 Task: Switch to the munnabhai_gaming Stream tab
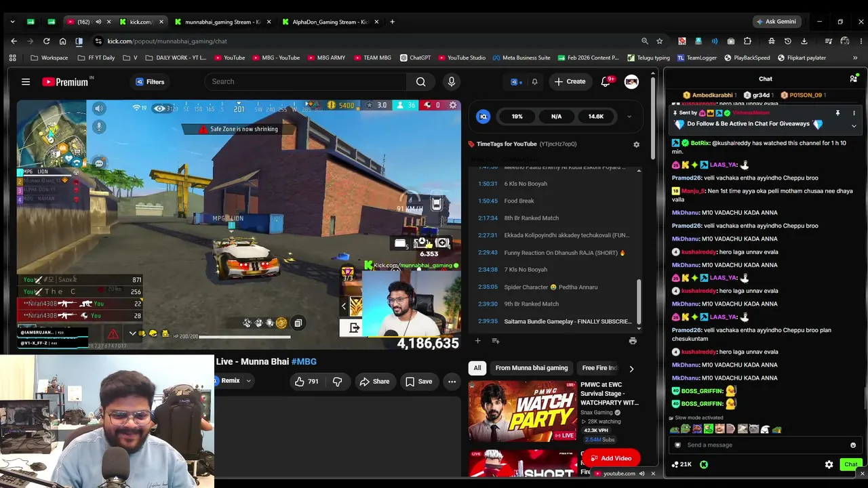coord(222,22)
